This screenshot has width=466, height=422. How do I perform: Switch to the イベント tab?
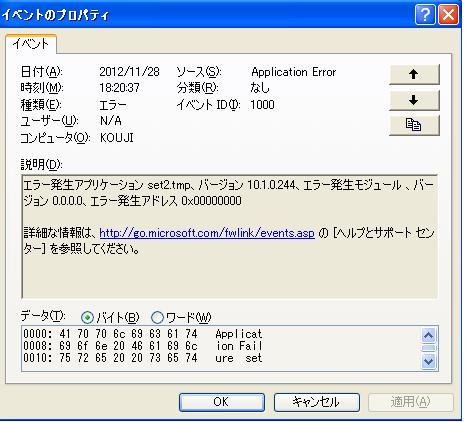coord(31,44)
